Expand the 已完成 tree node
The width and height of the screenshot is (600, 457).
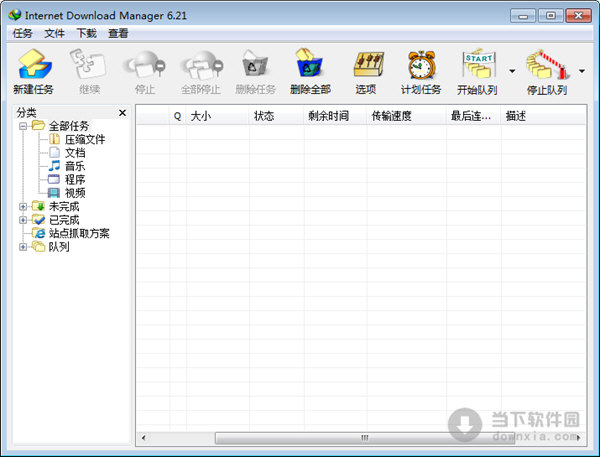pyautogui.click(x=23, y=220)
